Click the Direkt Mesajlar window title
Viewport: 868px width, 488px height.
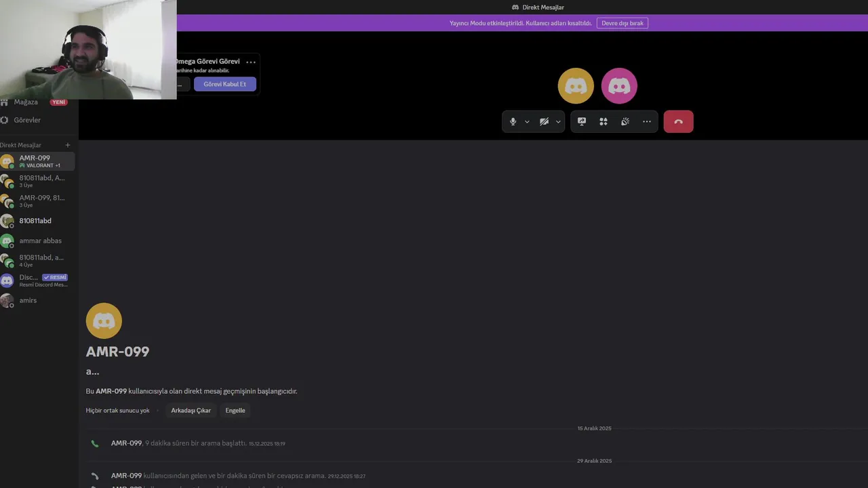coord(543,7)
